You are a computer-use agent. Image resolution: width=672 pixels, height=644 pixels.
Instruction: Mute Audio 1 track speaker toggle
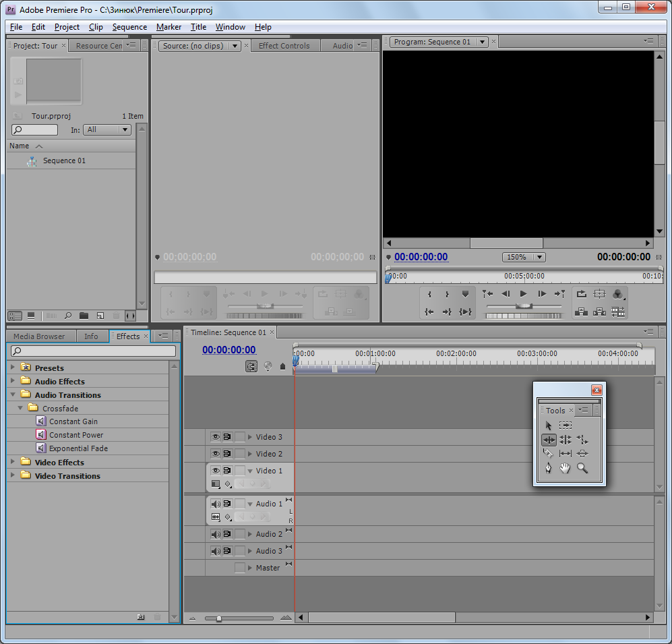coord(216,504)
